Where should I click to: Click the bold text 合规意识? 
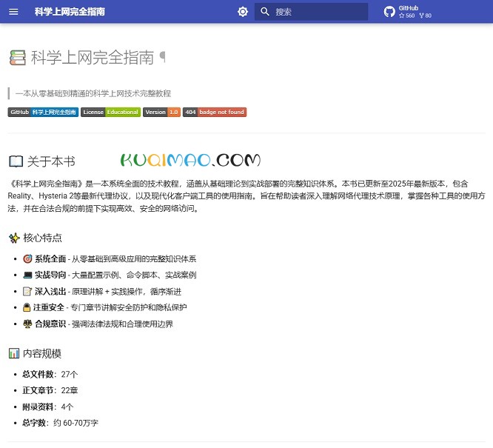click(x=50, y=324)
